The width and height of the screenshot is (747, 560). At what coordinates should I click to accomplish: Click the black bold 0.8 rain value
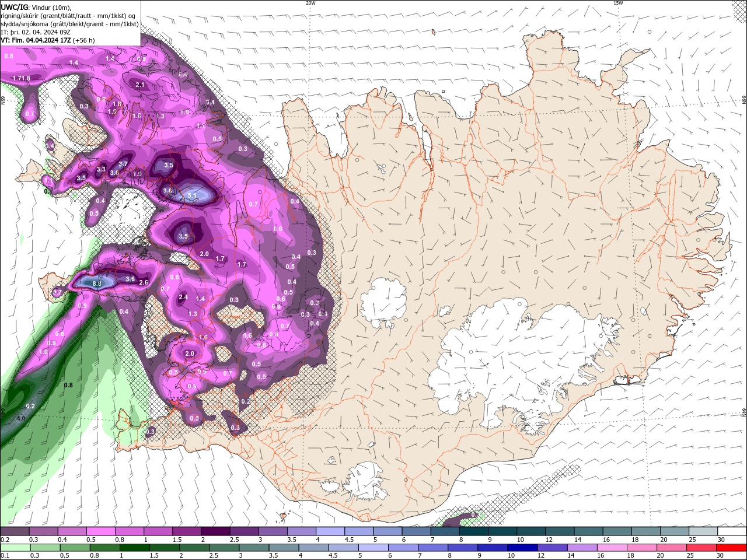coord(68,385)
